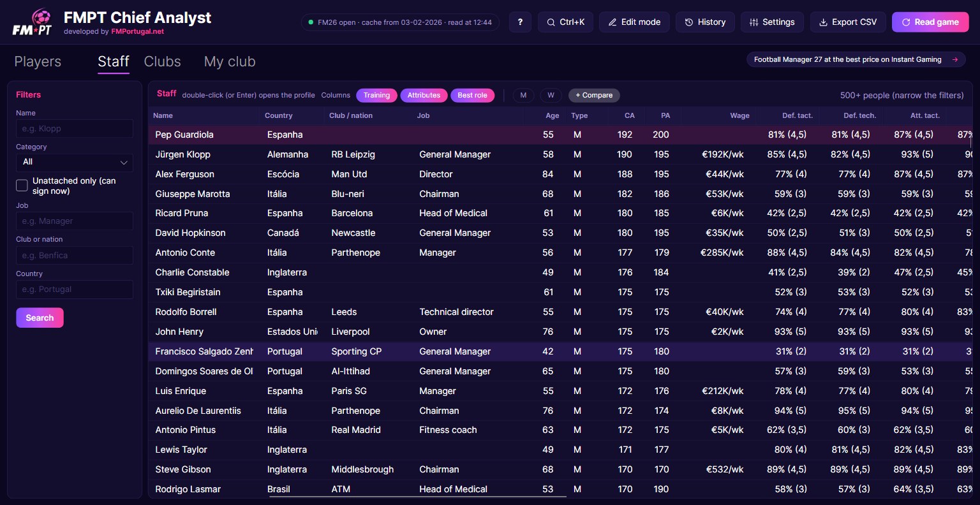The width and height of the screenshot is (980, 505).
Task: Open the History panel
Action: click(x=705, y=22)
